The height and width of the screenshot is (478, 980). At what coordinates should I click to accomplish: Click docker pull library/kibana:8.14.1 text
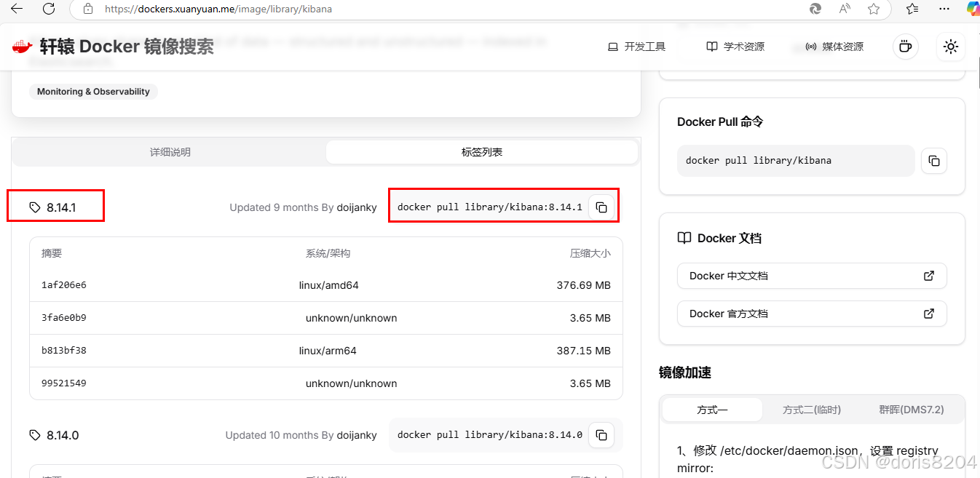(x=490, y=207)
